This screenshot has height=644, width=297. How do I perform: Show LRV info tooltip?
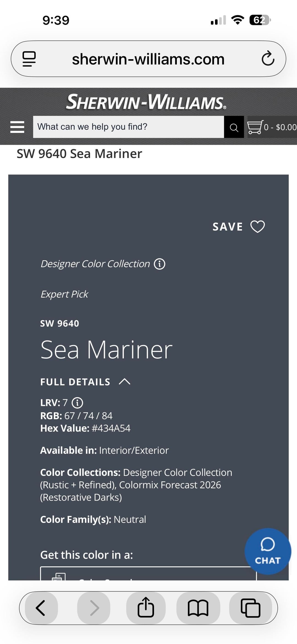click(x=77, y=403)
